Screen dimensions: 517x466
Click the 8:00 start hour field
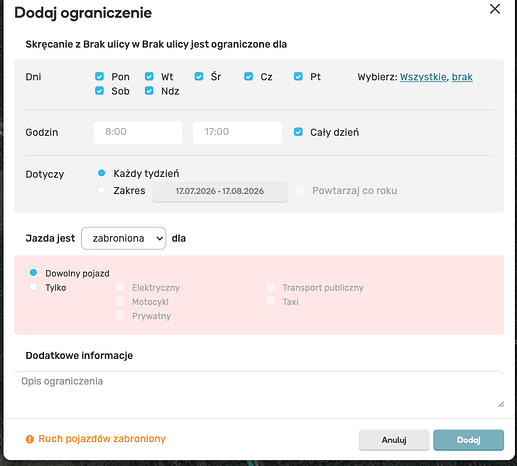pyautogui.click(x=138, y=133)
